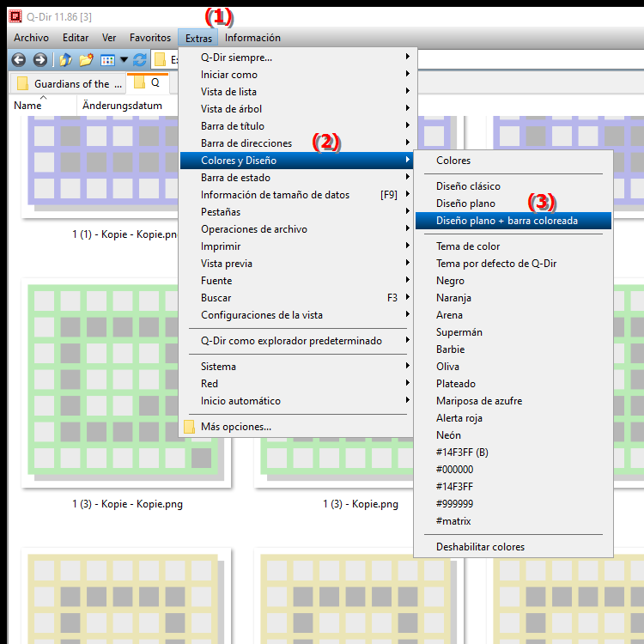
Task: Expand the Barra de título submenu
Action: tap(296, 126)
